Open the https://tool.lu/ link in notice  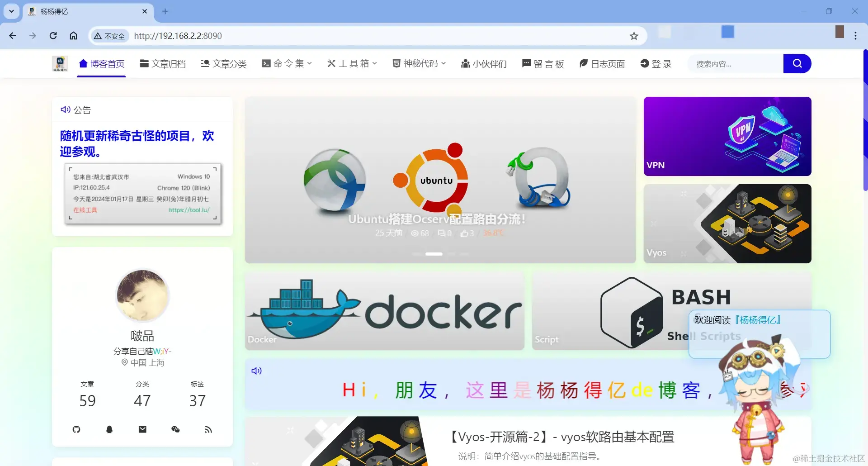click(x=189, y=210)
